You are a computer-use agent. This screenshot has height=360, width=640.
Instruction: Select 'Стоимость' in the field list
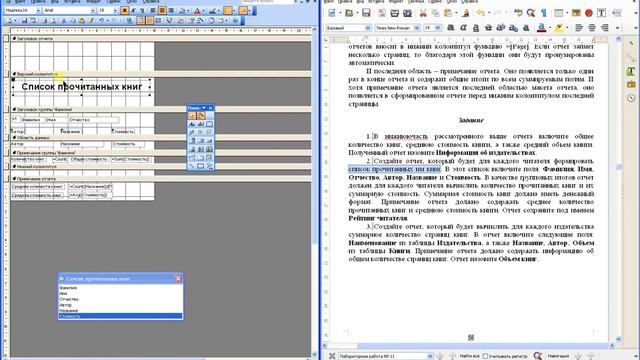(120, 316)
